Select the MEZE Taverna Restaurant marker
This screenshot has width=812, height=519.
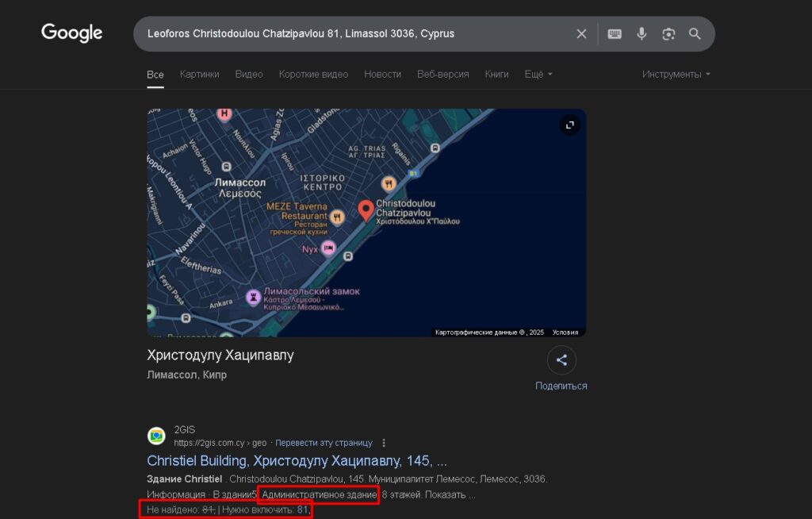tap(337, 217)
